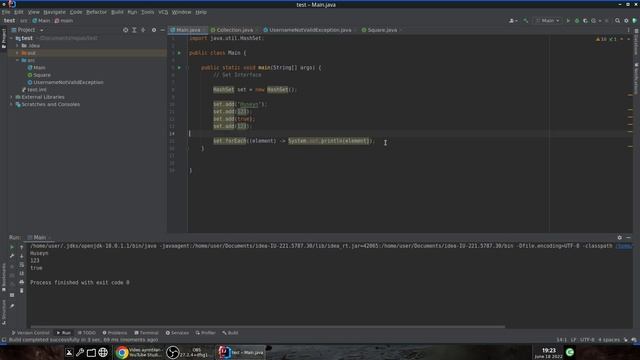
Task: Open IDE settings gear in top toolbar
Action: pos(626,20)
